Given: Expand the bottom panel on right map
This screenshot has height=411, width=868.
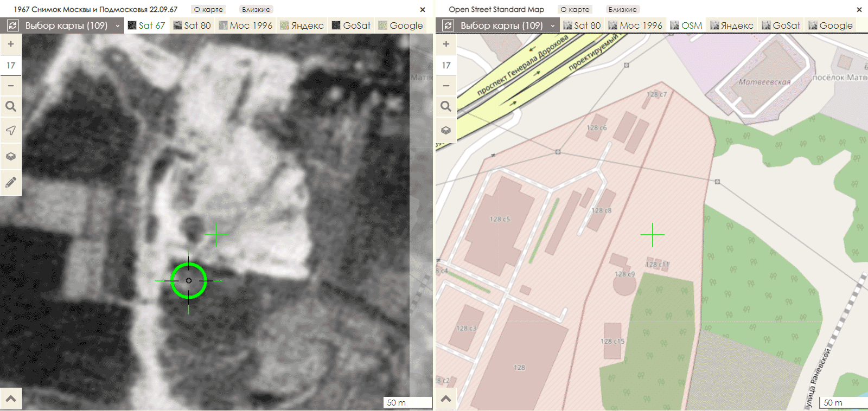Looking at the screenshot, I should point(446,400).
